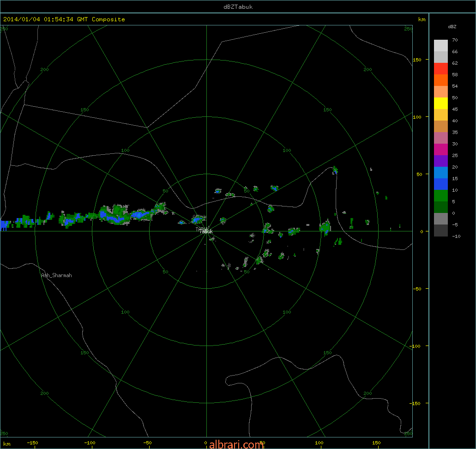Select the "58" value in the dBZ legend
The image size is (476, 449).
coord(455,74)
